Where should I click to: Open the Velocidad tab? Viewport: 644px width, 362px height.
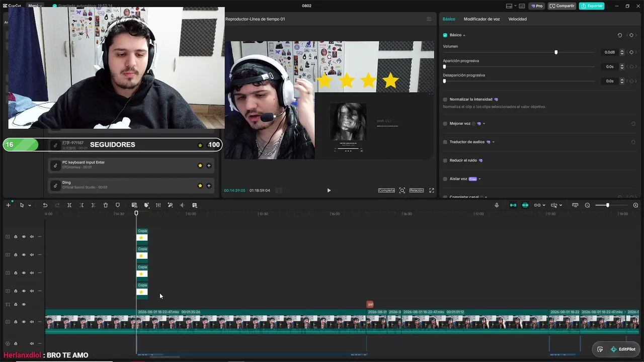[517, 19]
